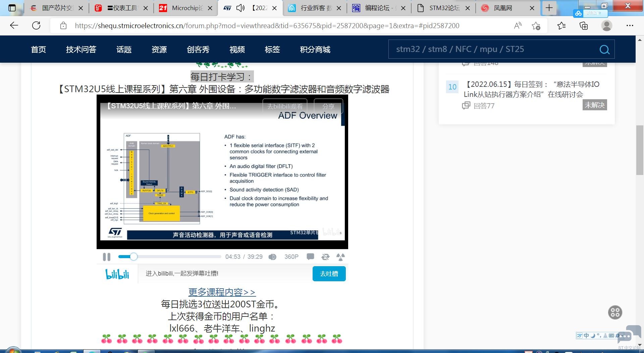
Task: Click the rank number 10 badge
Action: 452,87
